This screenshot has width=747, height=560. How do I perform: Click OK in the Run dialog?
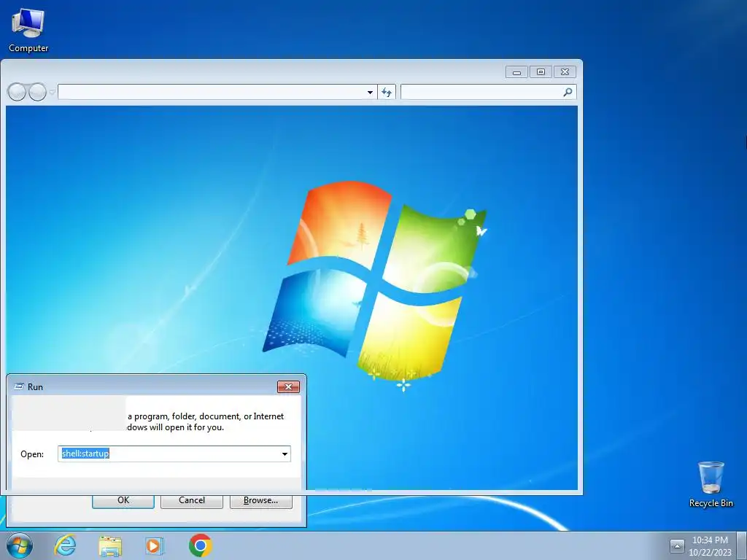[123, 500]
